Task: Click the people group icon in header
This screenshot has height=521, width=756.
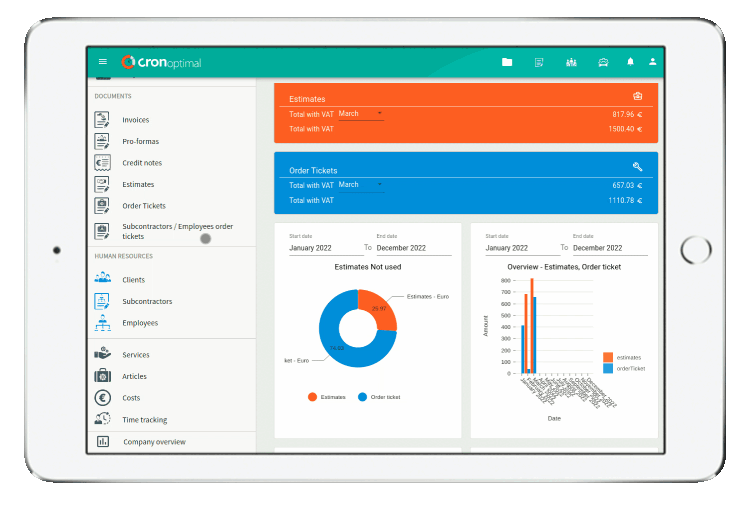Action: click(571, 62)
